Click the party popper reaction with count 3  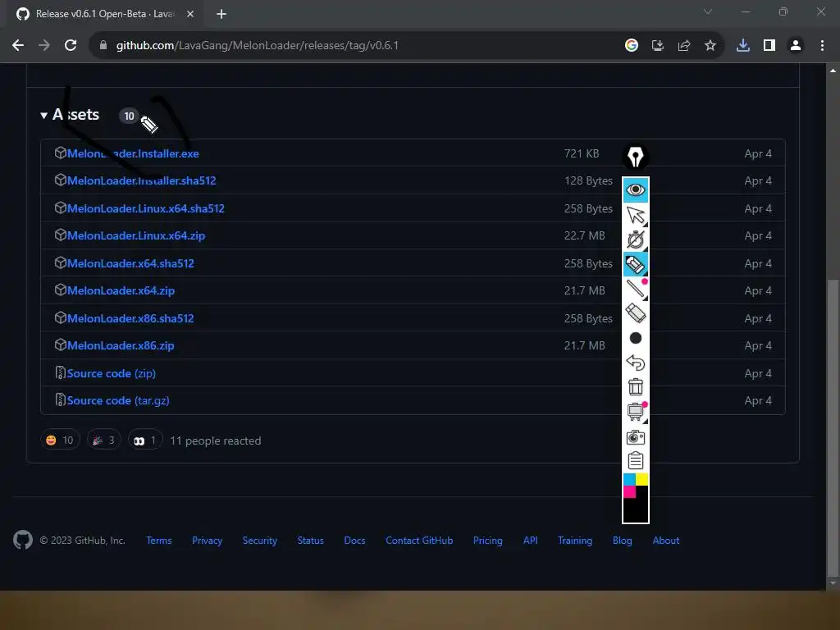tap(104, 441)
